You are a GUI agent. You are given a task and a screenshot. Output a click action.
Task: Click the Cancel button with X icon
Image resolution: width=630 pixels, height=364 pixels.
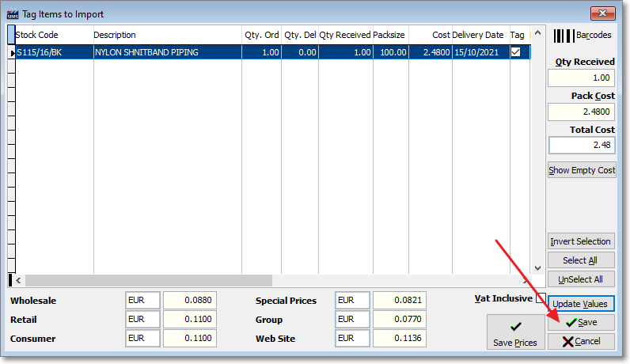(581, 341)
